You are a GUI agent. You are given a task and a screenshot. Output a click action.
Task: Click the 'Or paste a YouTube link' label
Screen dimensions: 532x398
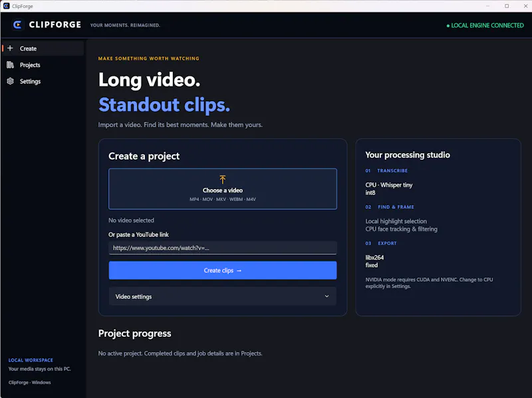click(138, 235)
